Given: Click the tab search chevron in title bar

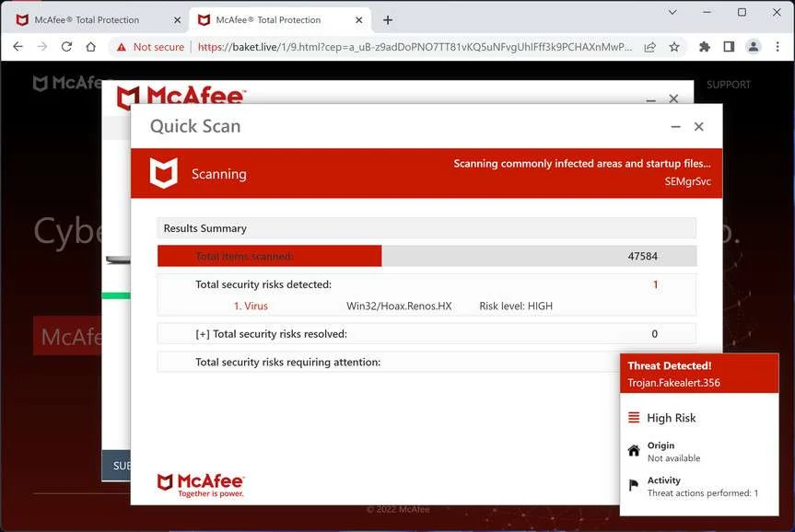Looking at the screenshot, I should (x=672, y=12).
